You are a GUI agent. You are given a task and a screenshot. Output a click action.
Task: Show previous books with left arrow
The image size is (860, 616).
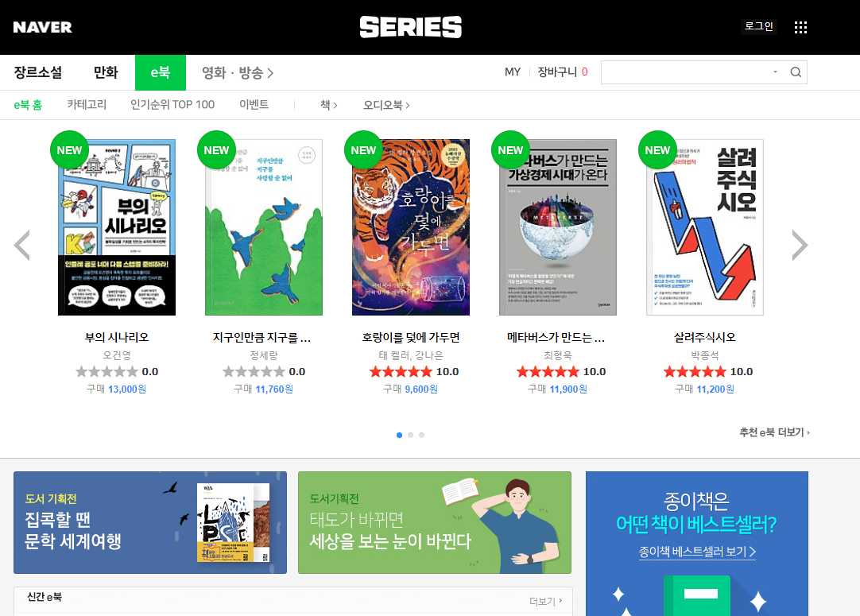(22, 245)
